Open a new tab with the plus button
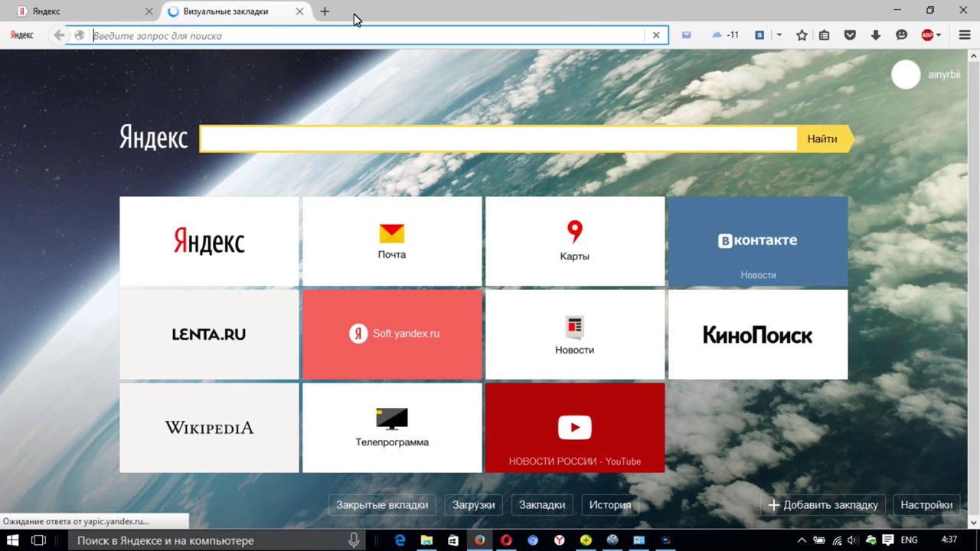Image resolution: width=980 pixels, height=551 pixels. tap(325, 11)
